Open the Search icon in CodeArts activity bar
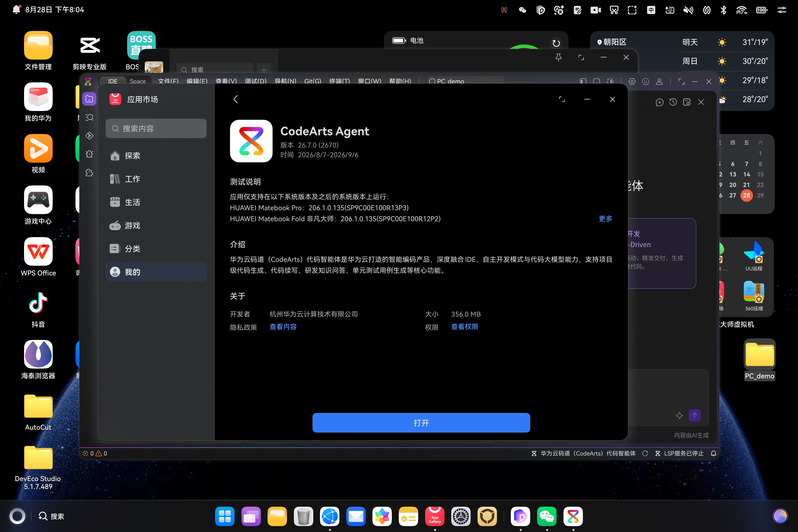Image resolution: width=798 pixels, height=532 pixels. pos(89,117)
